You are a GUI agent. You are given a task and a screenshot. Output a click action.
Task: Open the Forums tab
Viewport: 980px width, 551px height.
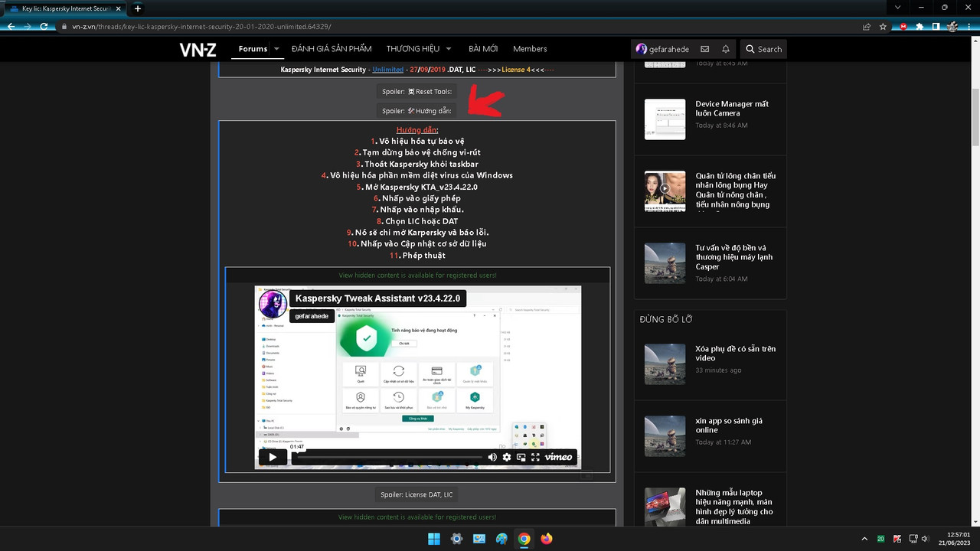tap(253, 49)
